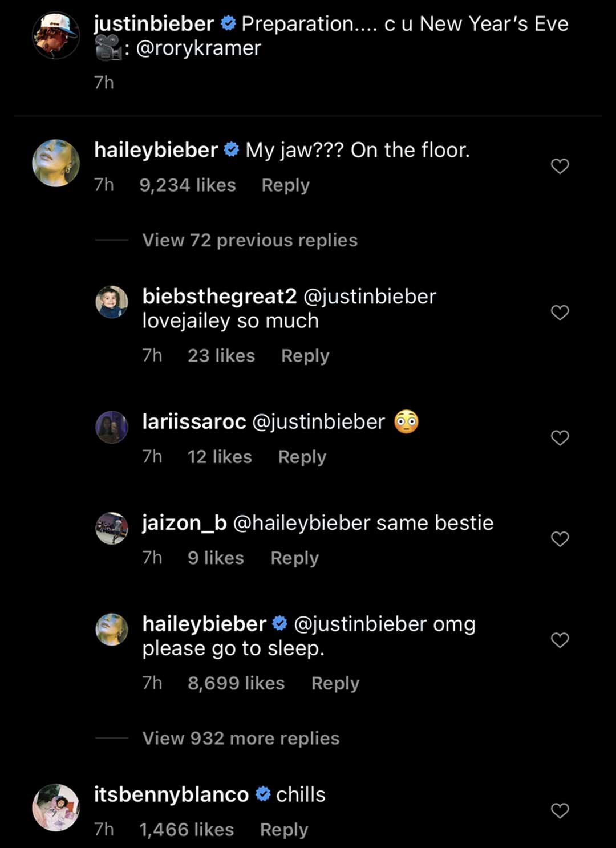Viewport: 616px width, 848px height.
Task: View the 9,234 likes list
Action: click(187, 185)
